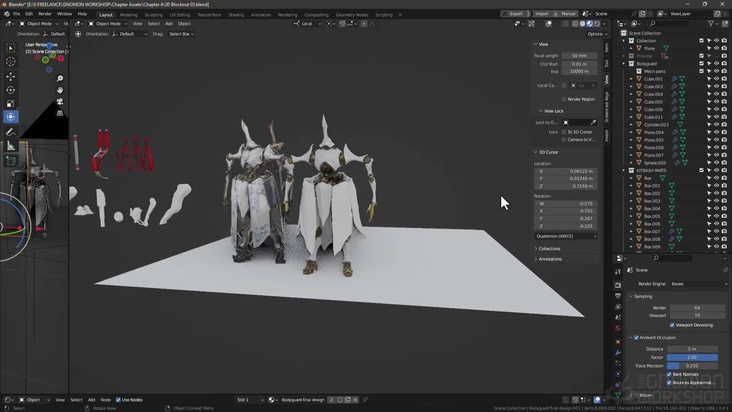Select the Annotate tool

click(x=10, y=133)
